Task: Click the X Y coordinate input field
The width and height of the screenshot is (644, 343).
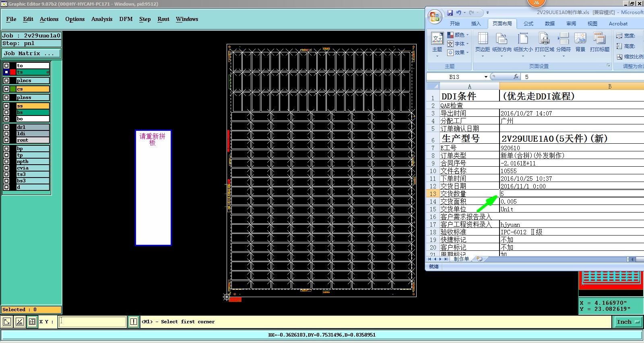Action: [93, 322]
